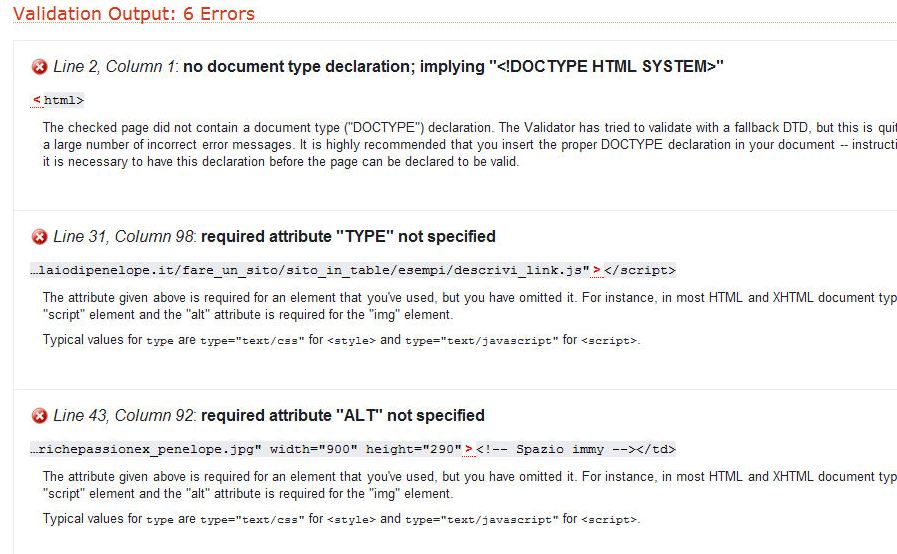This screenshot has height=554, width=897.
Task: Click the html tag code snippet
Action: pyautogui.click(x=57, y=100)
